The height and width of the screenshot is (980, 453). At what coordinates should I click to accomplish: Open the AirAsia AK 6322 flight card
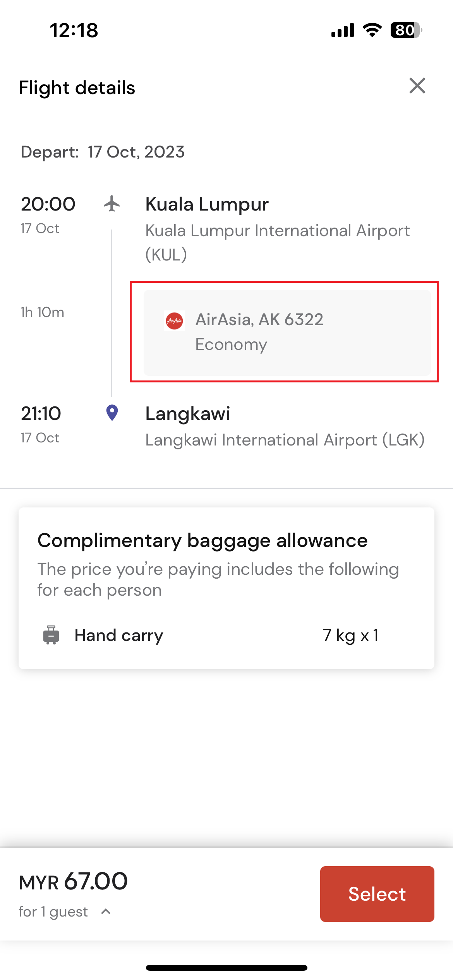coord(287,332)
